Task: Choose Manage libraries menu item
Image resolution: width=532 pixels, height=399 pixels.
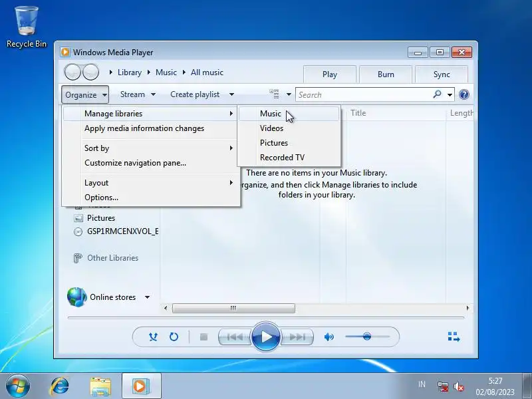Action: pyautogui.click(x=151, y=114)
